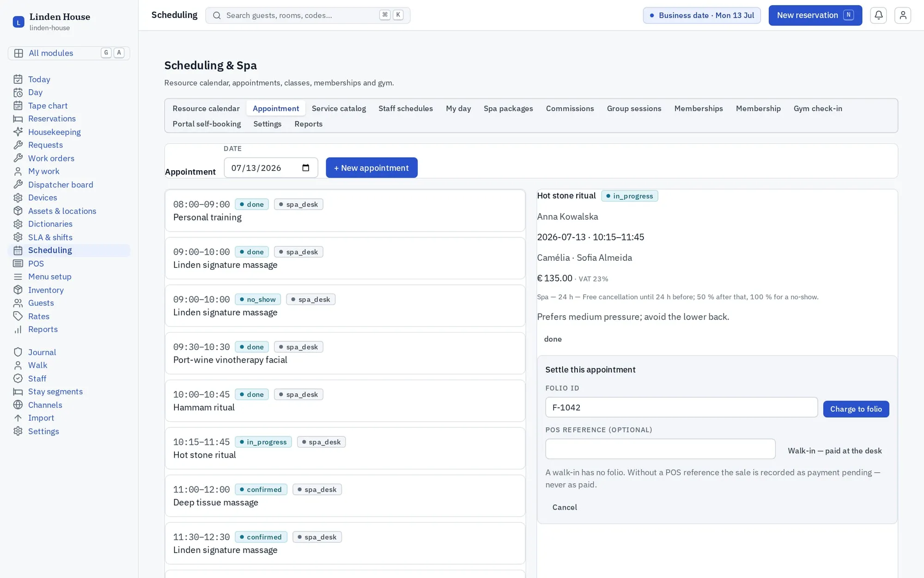Image resolution: width=924 pixels, height=578 pixels.
Task: Click the Tape chart sidebar icon
Action: tap(18, 106)
